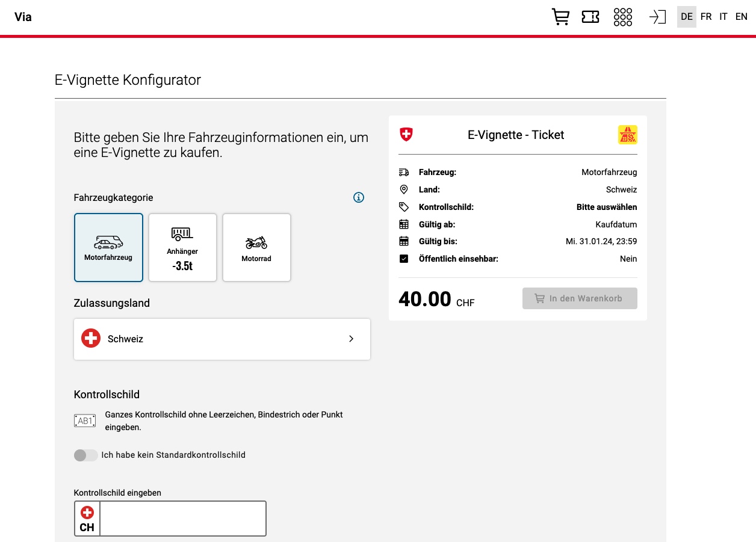
Task: Open the Via logo link
Action: point(23,16)
